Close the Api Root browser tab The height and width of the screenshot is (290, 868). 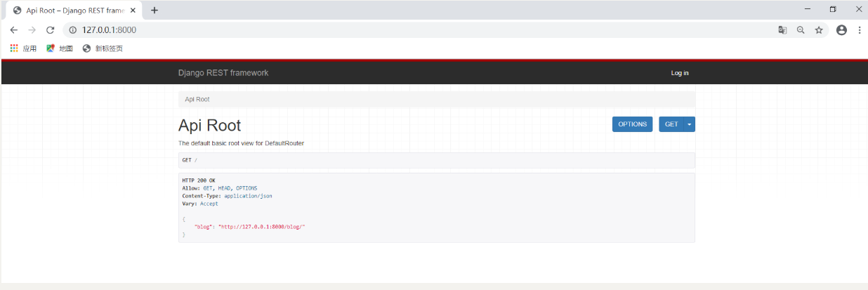[x=133, y=10]
